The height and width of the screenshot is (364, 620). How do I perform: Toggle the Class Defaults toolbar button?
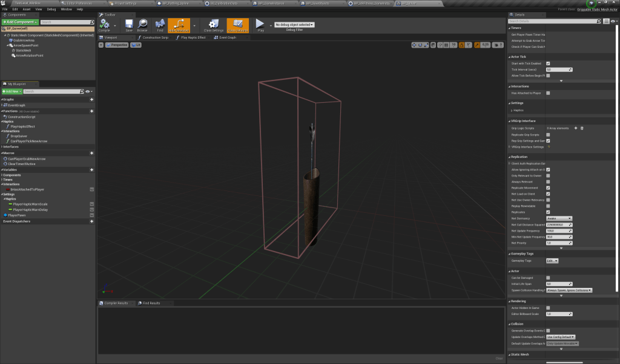(x=237, y=24)
